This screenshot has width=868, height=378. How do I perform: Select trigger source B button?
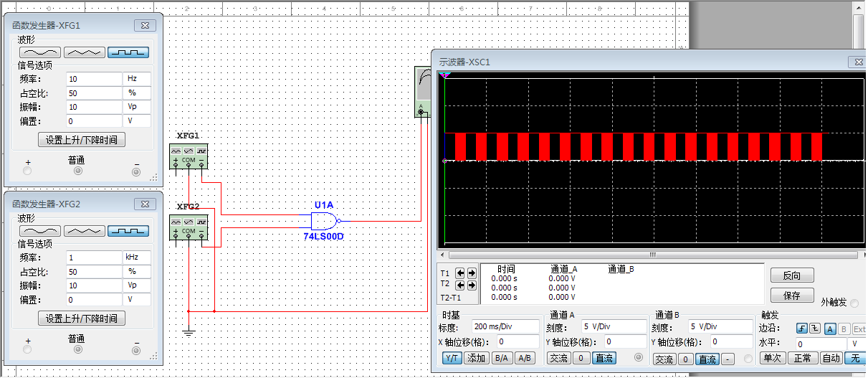[844, 329]
